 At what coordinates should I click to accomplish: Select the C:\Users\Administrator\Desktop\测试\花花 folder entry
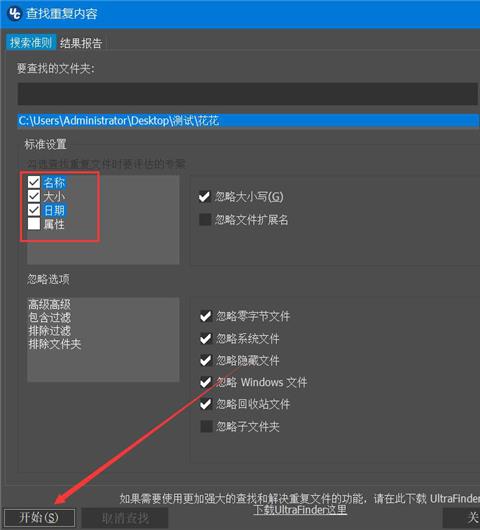coord(248,121)
